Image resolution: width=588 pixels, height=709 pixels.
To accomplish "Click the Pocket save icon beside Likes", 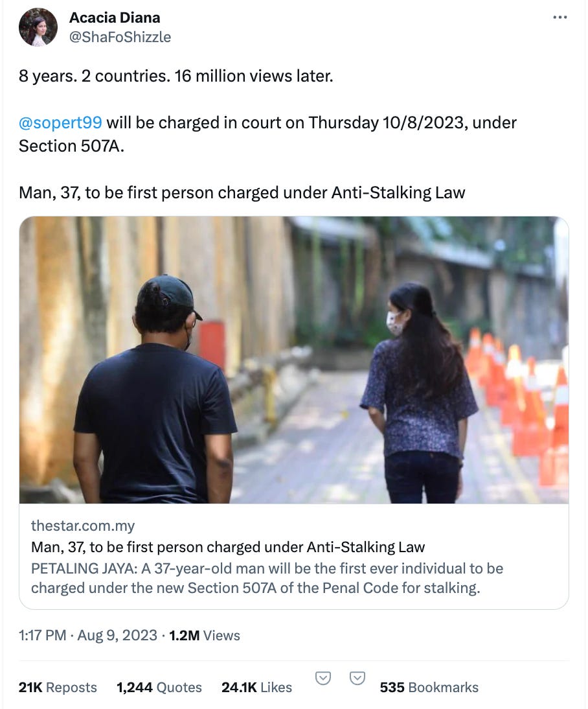I will point(322,679).
